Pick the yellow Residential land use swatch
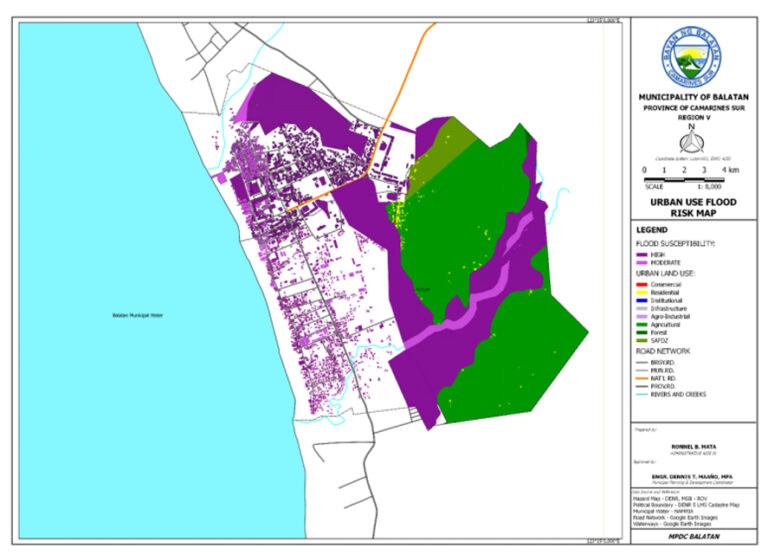The image size is (768, 554). click(644, 292)
